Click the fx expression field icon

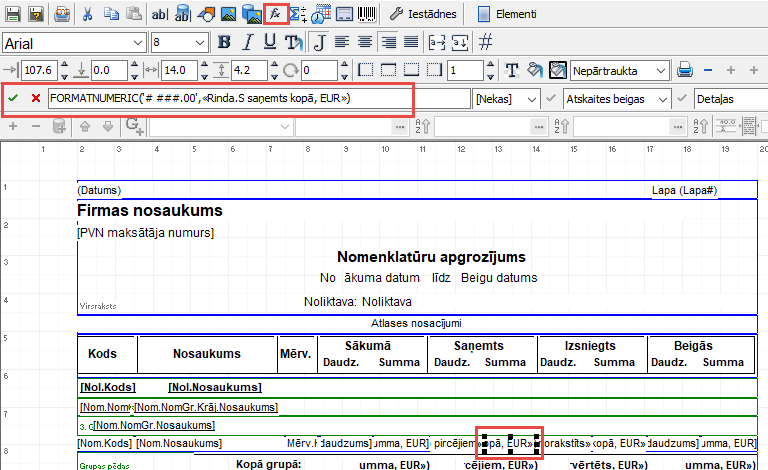pos(276,15)
